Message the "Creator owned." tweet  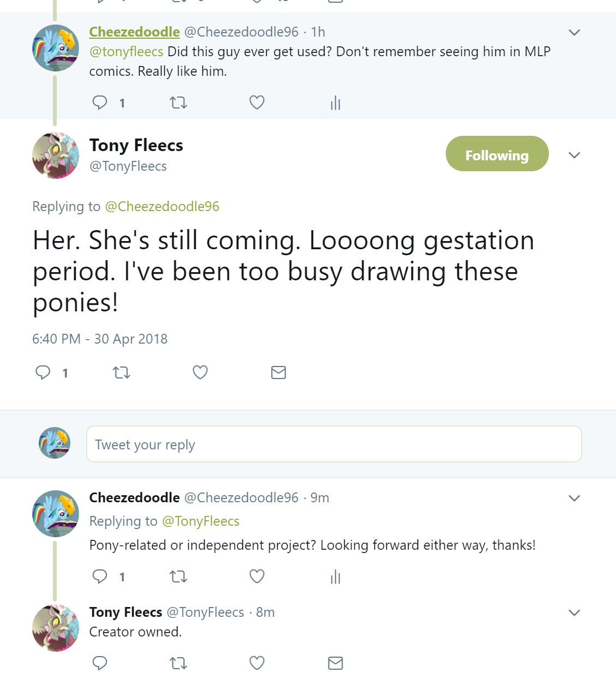click(x=336, y=663)
